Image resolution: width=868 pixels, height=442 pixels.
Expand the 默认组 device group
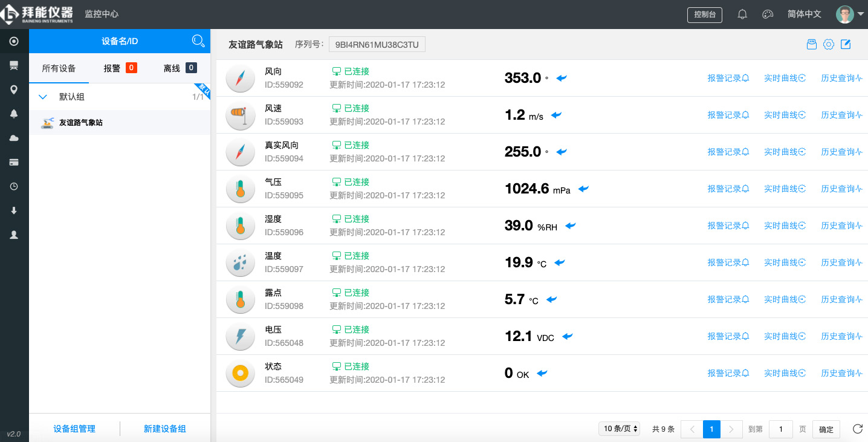pyautogui.click(x=42, y=96)
